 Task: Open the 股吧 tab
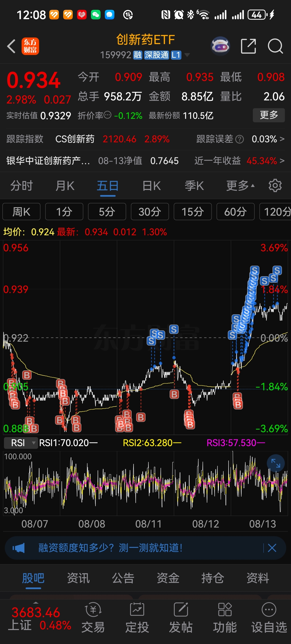coord(33,578)
